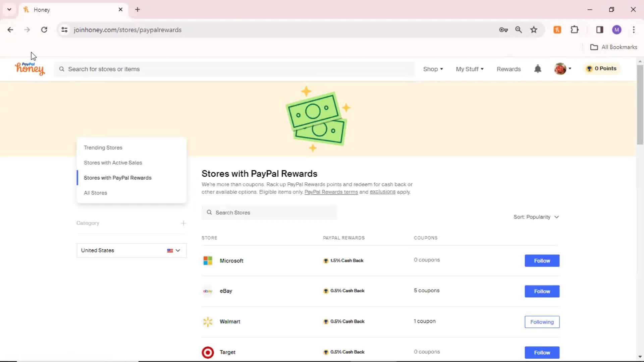
Task: Expand the My Stuff dropdown menu
Action: [x=470, y=69]
